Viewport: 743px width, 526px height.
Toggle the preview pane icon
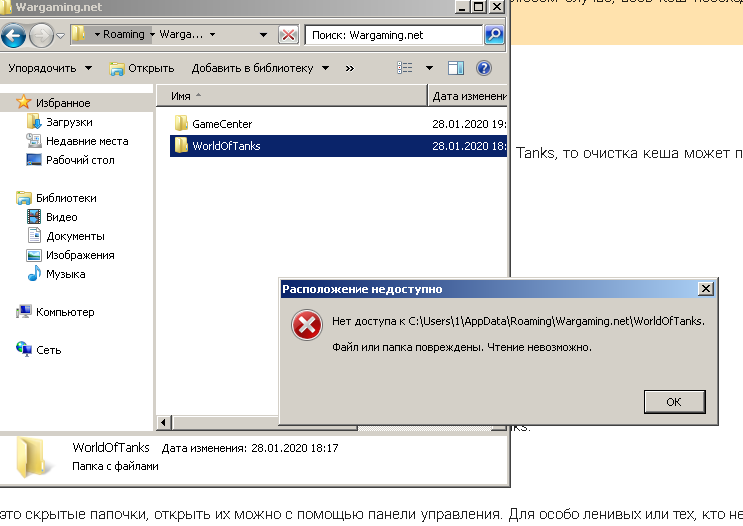point(456,68)
